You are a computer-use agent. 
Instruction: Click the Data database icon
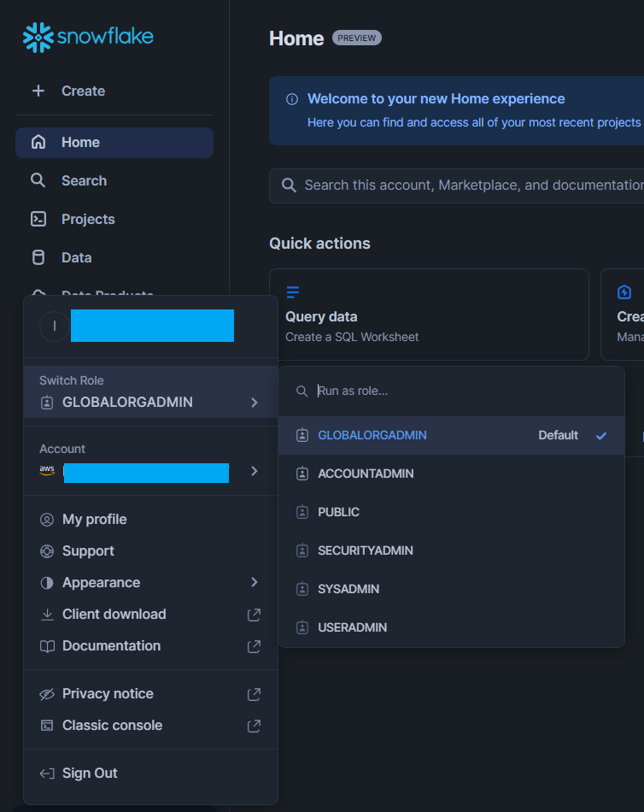(38, 257)
